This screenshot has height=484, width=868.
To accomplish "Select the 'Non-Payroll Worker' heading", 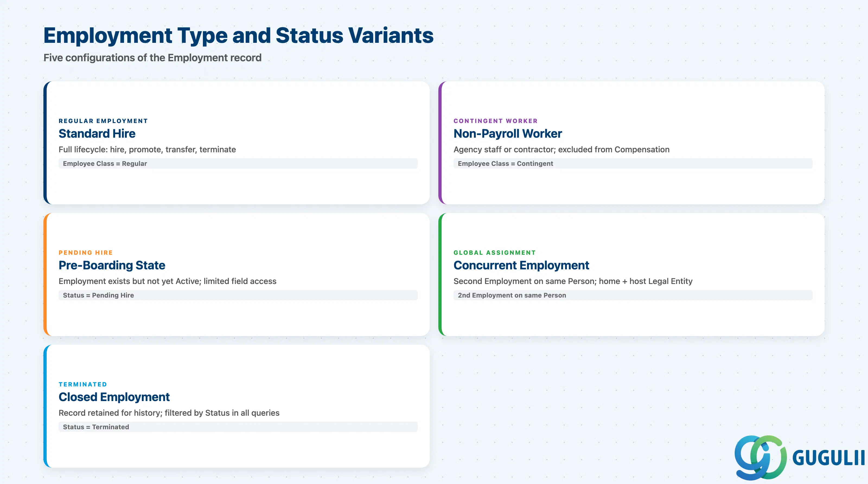I will 508,134.
